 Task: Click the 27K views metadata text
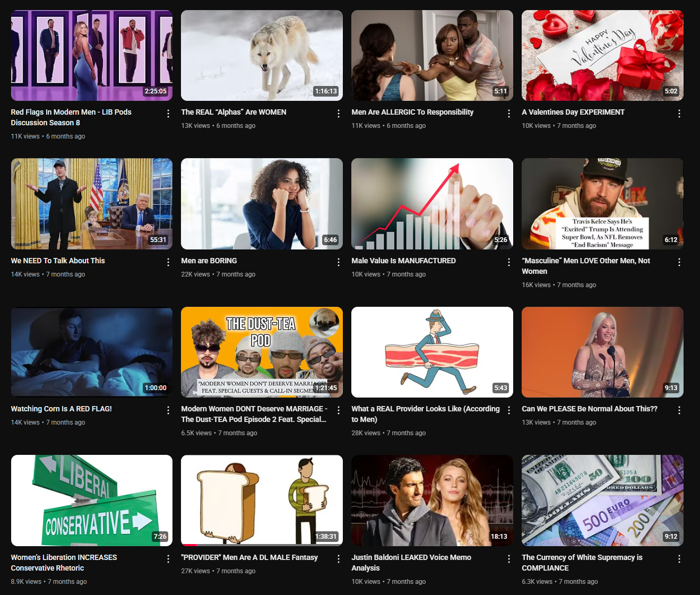[195, 571]
